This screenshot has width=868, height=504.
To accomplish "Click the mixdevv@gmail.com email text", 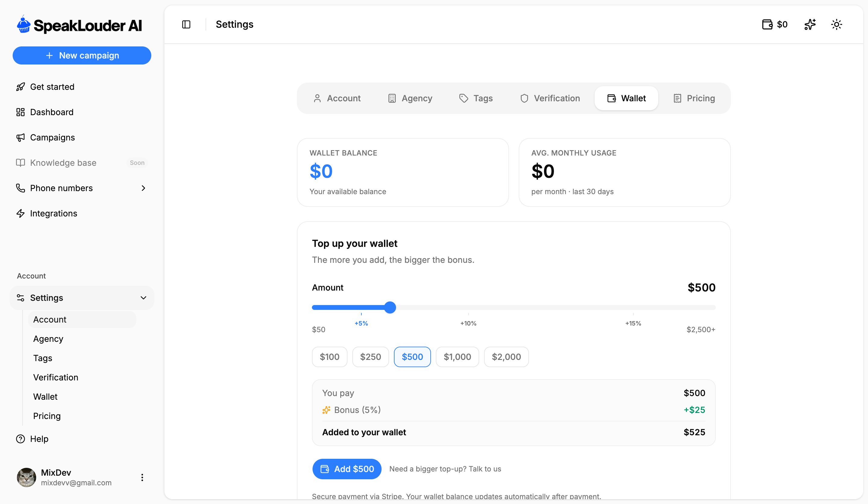I will pyautogui.click(x=76, y=483).
